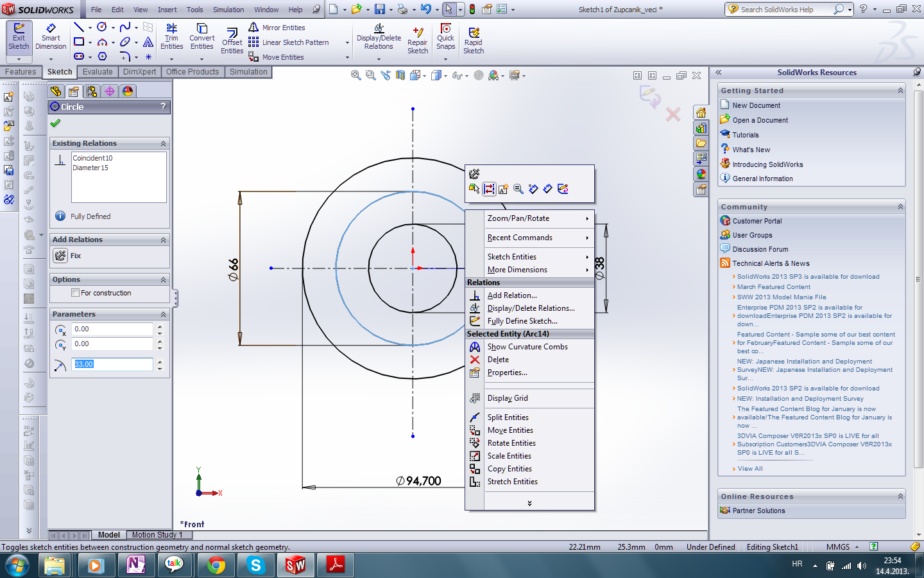This screenshot has height=578, width=924.
Task: Open Google Chrome from the taskbar
Action: click(x=216, y=565)
